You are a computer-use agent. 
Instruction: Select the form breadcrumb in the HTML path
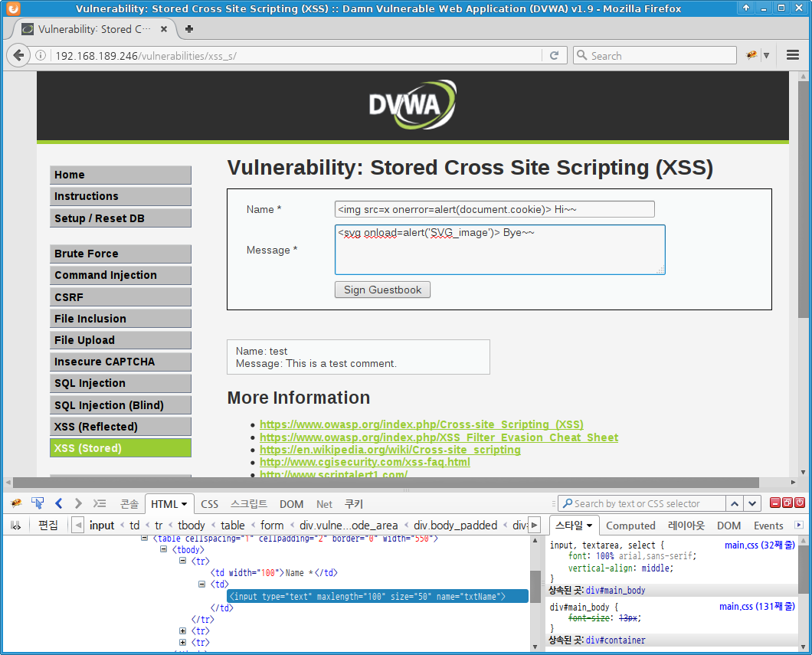coord(272,526)
